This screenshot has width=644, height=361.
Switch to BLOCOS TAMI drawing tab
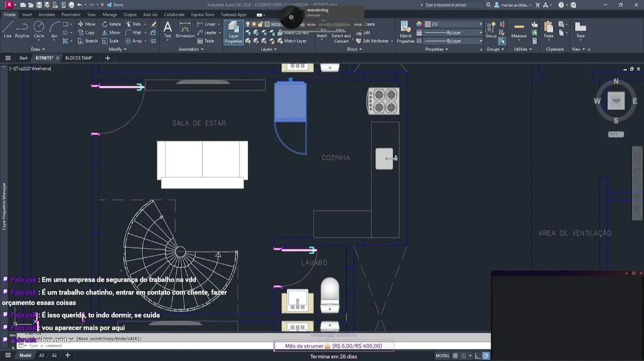[79, 58]
